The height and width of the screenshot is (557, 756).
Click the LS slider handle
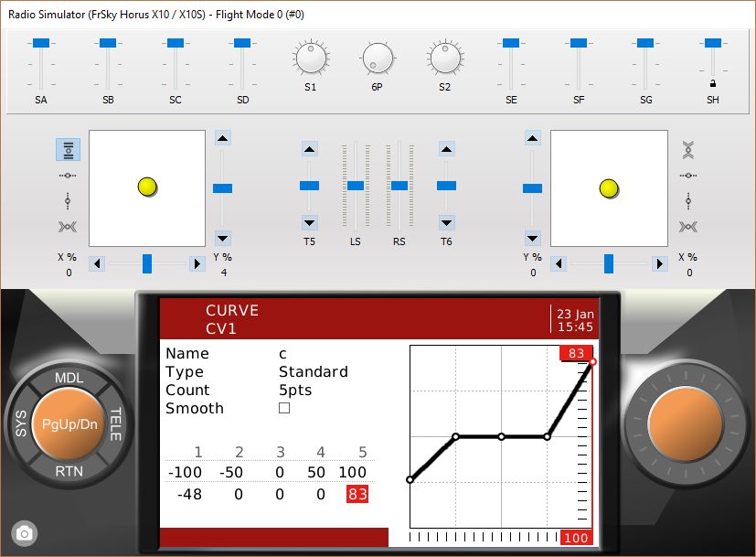click(355, 186)
